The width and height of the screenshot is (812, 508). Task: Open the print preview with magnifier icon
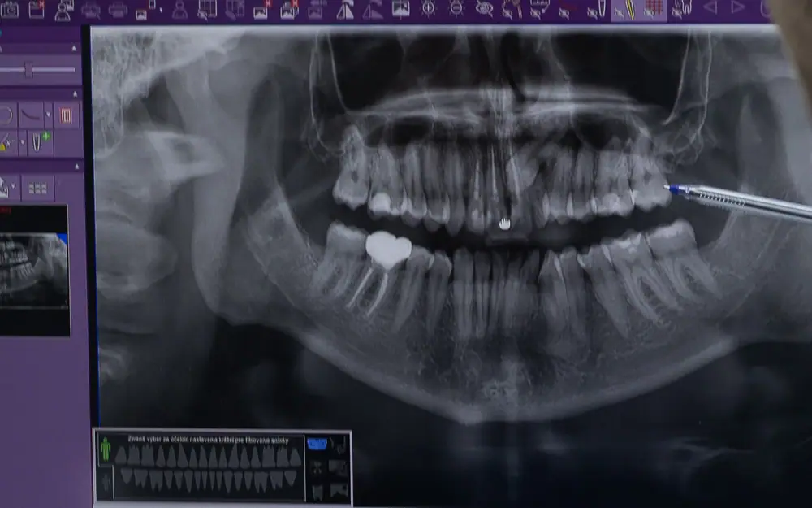(x=91, y=10)
